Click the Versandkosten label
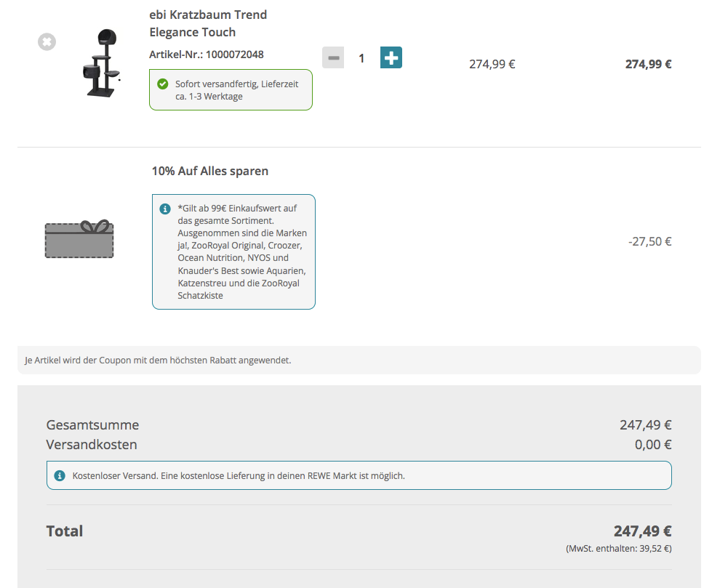Image resolution: width=712 pixels, height=588 pixels. pos(92,445)
